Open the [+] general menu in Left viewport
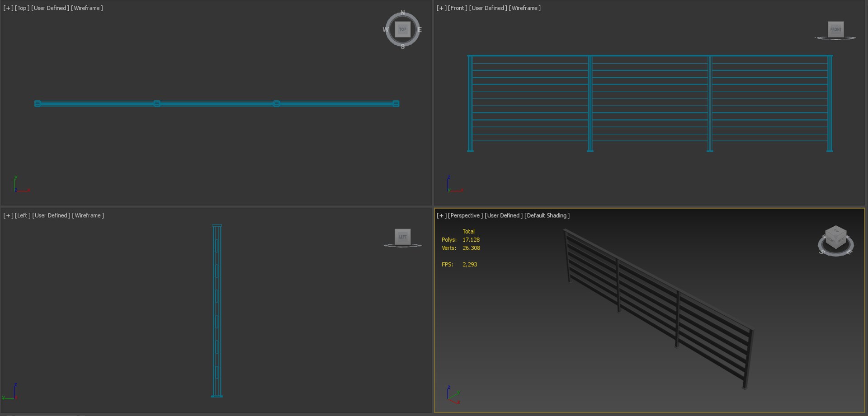 click(8, 215)
